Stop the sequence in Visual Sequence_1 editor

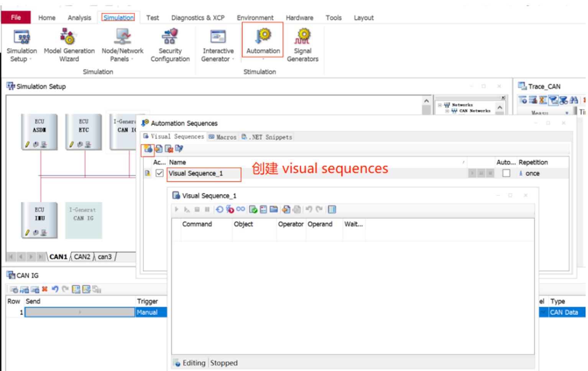click(197, 209)
